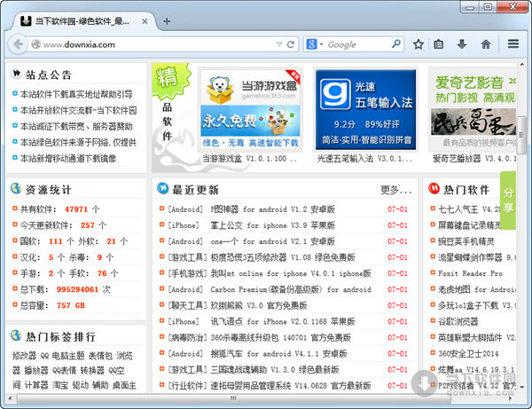Click the 计算器 tag
Viewport: 532px width, 409px height.
[36, 385]
